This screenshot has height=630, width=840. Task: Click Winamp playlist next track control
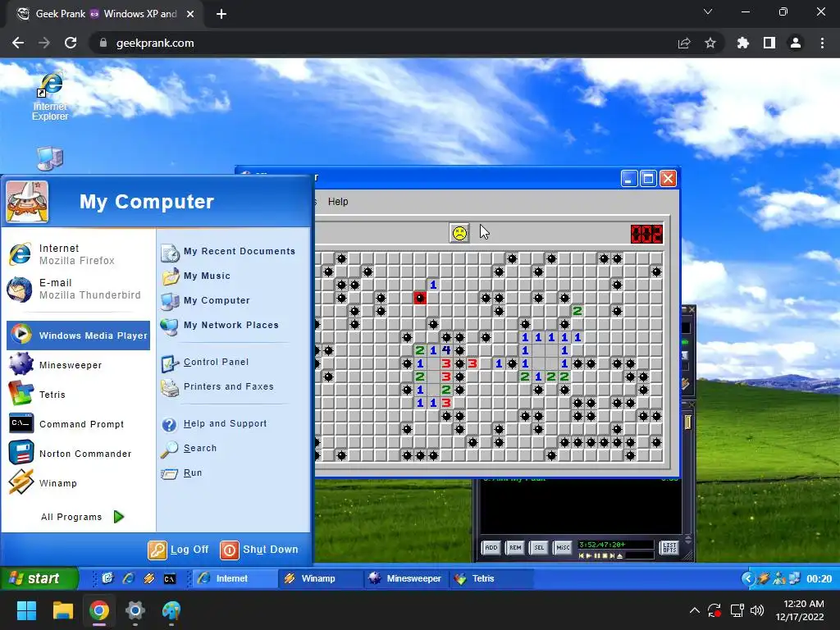tap(612, 556)
